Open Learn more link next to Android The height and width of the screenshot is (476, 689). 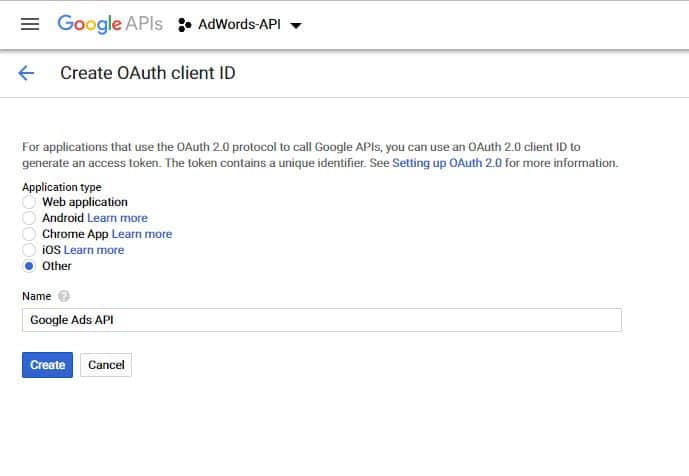(x=117, y=218)
